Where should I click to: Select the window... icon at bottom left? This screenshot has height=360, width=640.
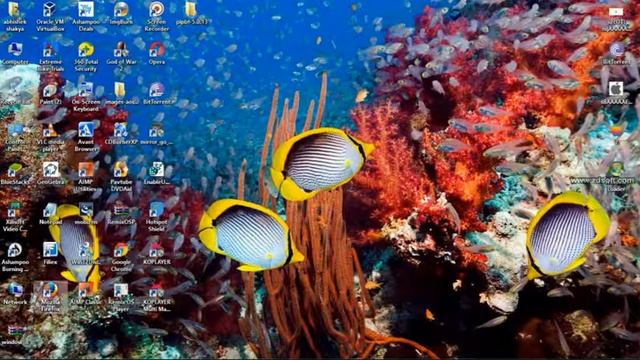15,331
